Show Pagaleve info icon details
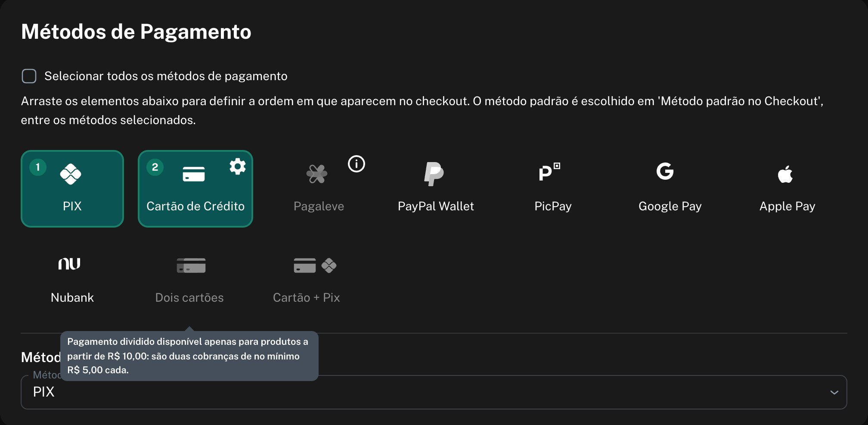868x425 pixels. point(356,164)
